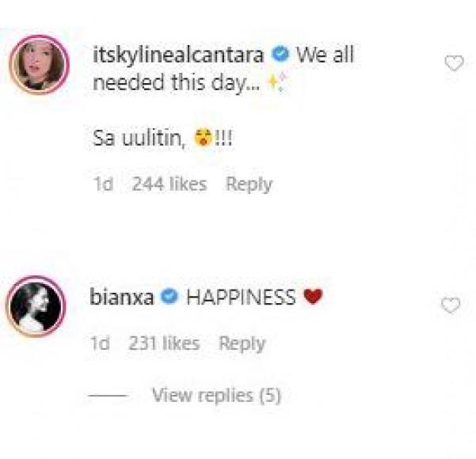
Task: View the 231 likes list
Action: click(x=164, y=343)
